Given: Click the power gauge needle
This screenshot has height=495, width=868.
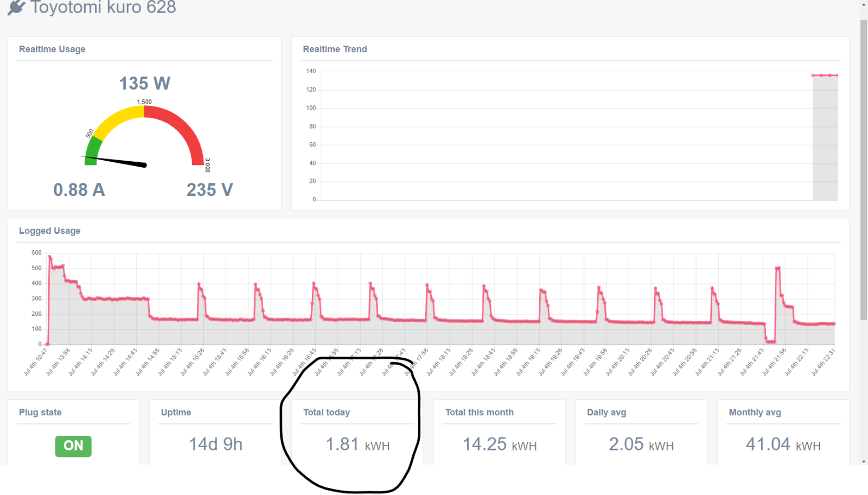Looking at the screenshot, I should (x=114, y=161).
